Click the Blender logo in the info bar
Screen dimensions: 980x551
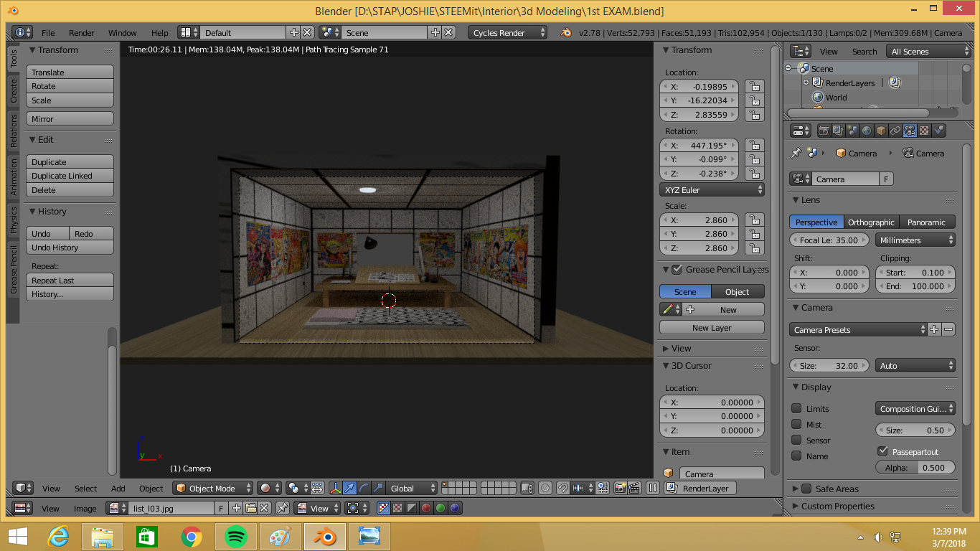(x=566, y=32)
